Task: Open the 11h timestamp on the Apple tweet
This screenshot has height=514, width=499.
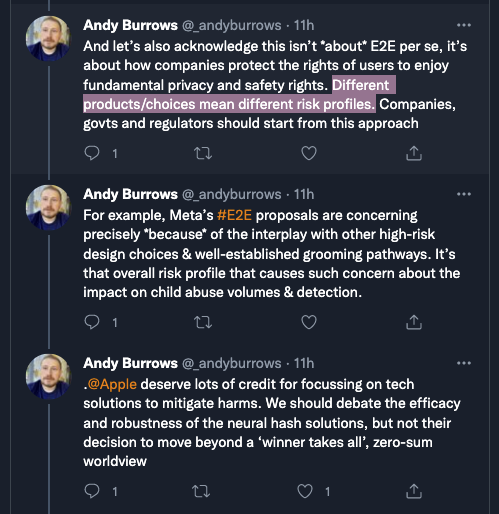Action: 304,363
